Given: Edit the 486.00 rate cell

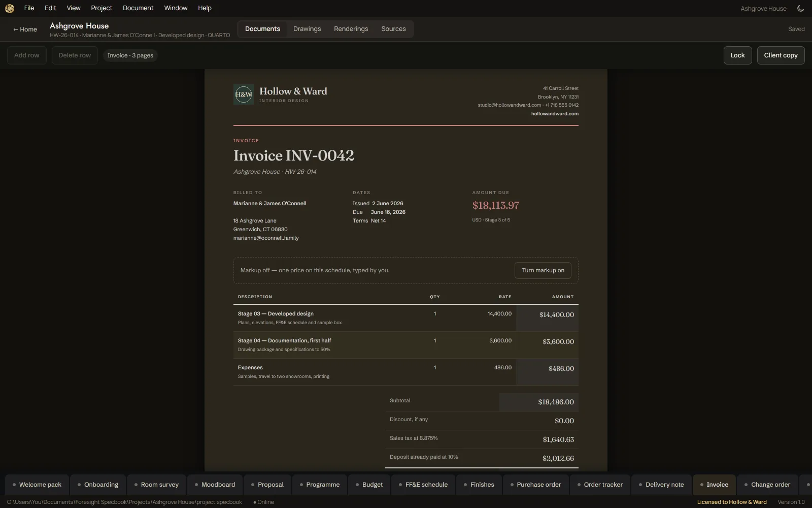Looking at the screenshot, I should point(503,368).
